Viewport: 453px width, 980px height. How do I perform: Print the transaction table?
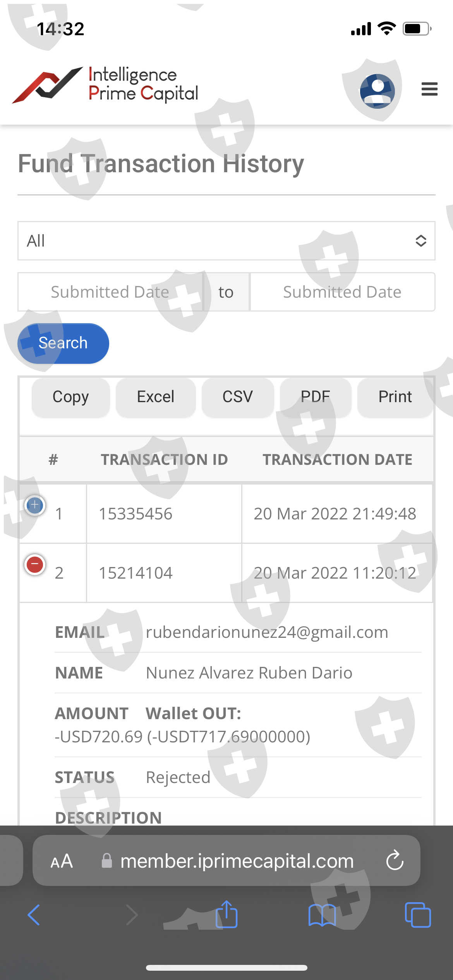click(395, 397)
